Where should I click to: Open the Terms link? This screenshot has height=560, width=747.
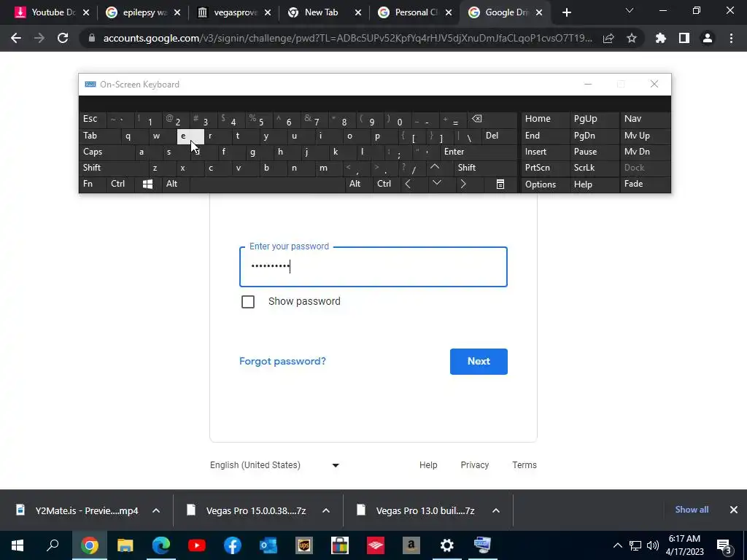(x=525, y=465)
